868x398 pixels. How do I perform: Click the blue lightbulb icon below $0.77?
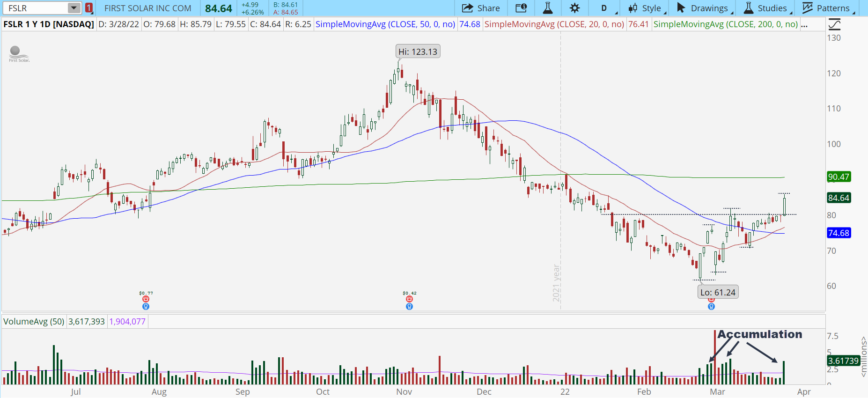coord(146,306)
